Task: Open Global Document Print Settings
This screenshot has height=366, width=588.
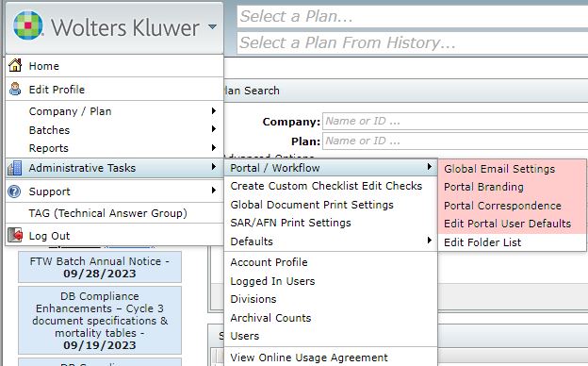Action: pos(331,205)
